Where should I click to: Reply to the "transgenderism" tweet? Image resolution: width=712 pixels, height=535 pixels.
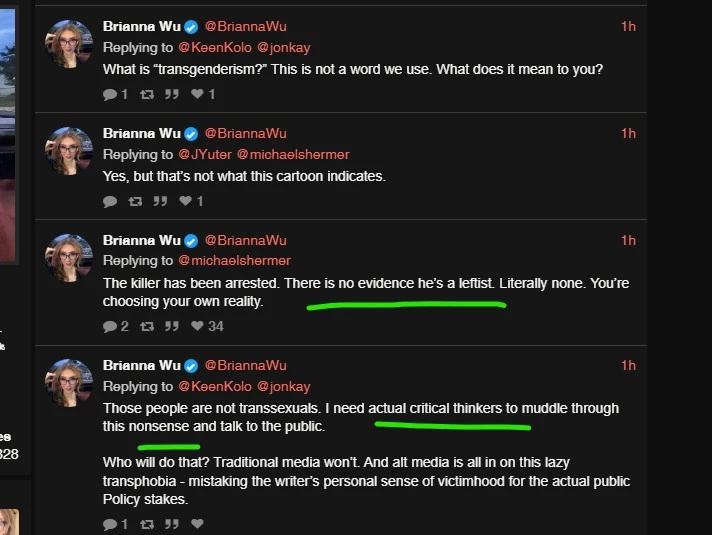coord(110,94)
